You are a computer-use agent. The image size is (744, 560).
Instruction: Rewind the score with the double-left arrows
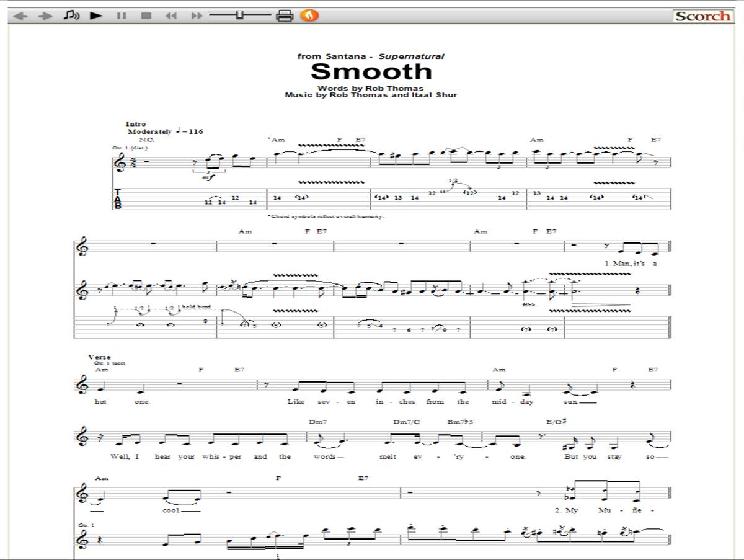click(x=172, y=16)
